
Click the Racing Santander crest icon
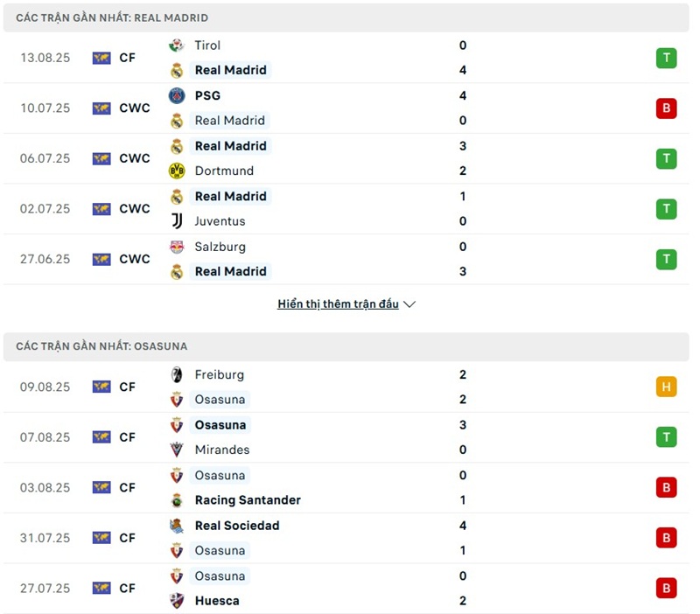(177, 500)
